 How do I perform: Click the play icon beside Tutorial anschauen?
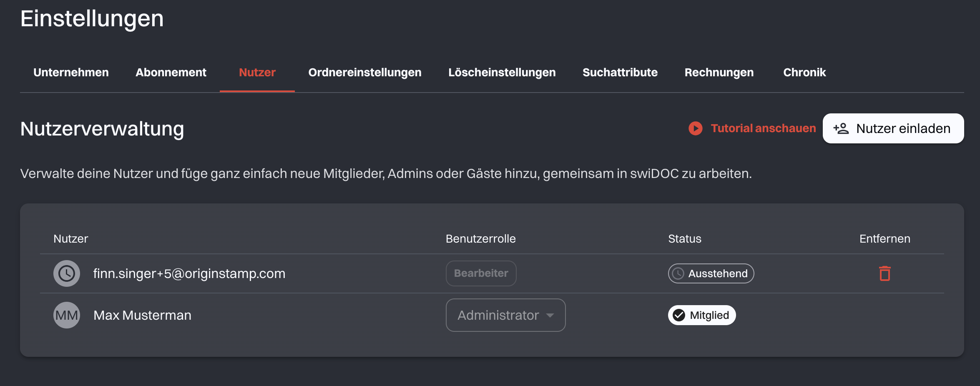(695, 128)
